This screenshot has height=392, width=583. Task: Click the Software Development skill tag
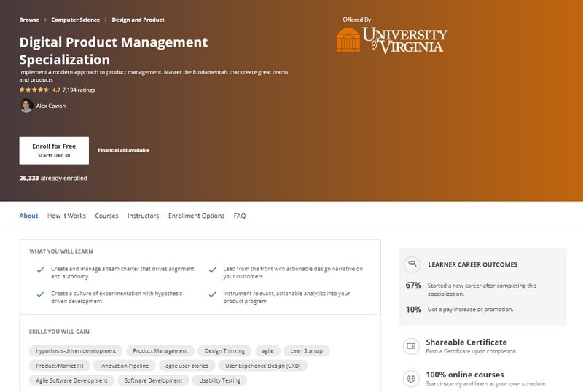pyautogui.click(x=153, y=380)
